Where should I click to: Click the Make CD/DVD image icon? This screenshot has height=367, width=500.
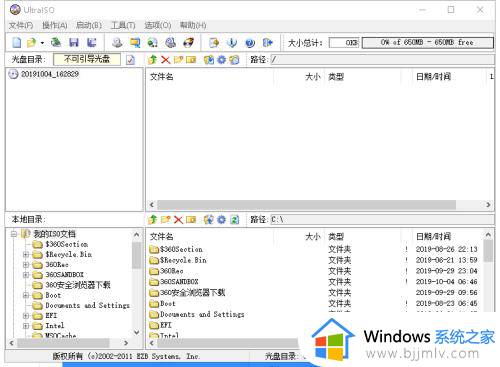pos(117,43)
